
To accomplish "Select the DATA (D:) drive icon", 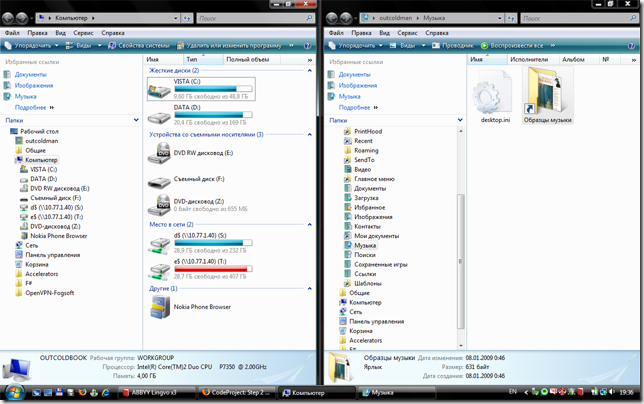I will pos(159,117).
